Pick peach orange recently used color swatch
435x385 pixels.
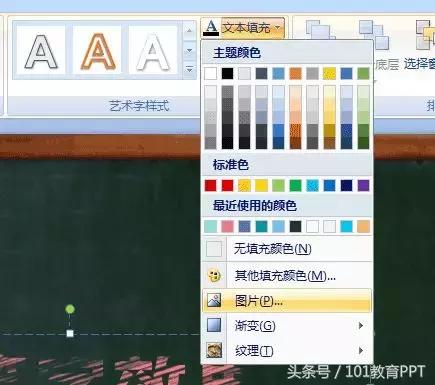(x=363, y=227)
